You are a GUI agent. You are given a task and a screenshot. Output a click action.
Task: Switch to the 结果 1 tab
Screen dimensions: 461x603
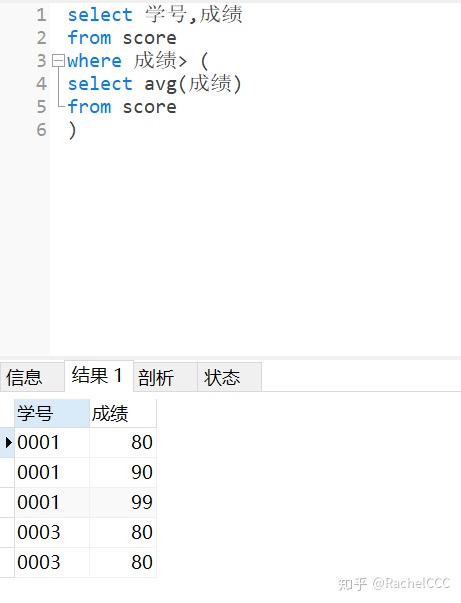(x=99, y=376)
